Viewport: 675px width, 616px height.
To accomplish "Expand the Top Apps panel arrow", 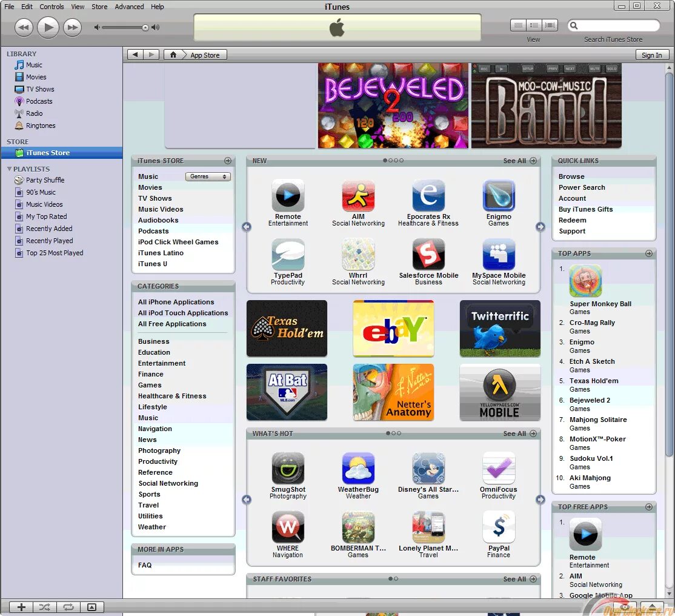I will (x=650, y=253).
